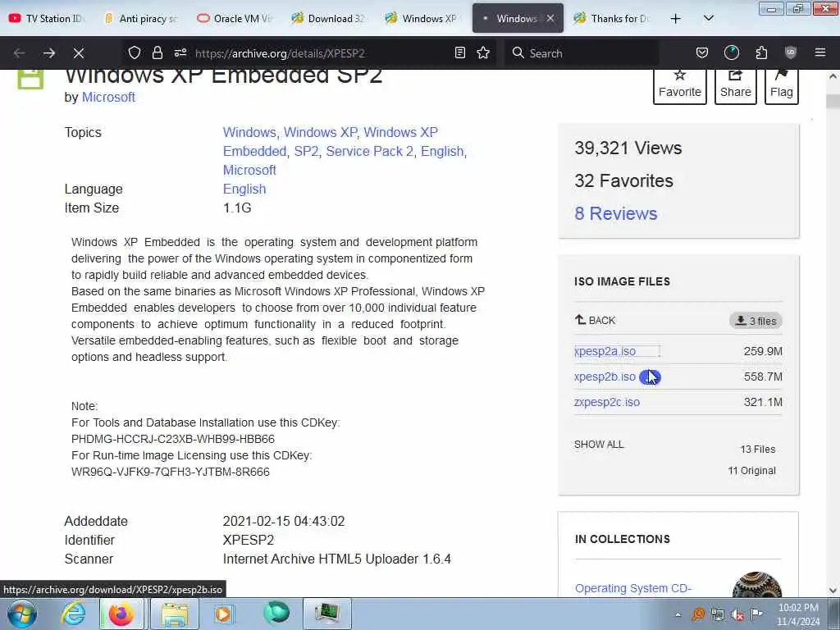Switch to the Download 32 tab
Viewport: 840px width, 630px height.
[330, 18]
